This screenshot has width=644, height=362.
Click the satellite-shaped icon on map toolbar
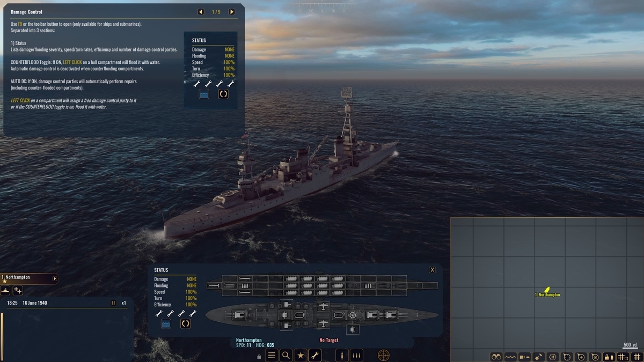pos(539,357)
